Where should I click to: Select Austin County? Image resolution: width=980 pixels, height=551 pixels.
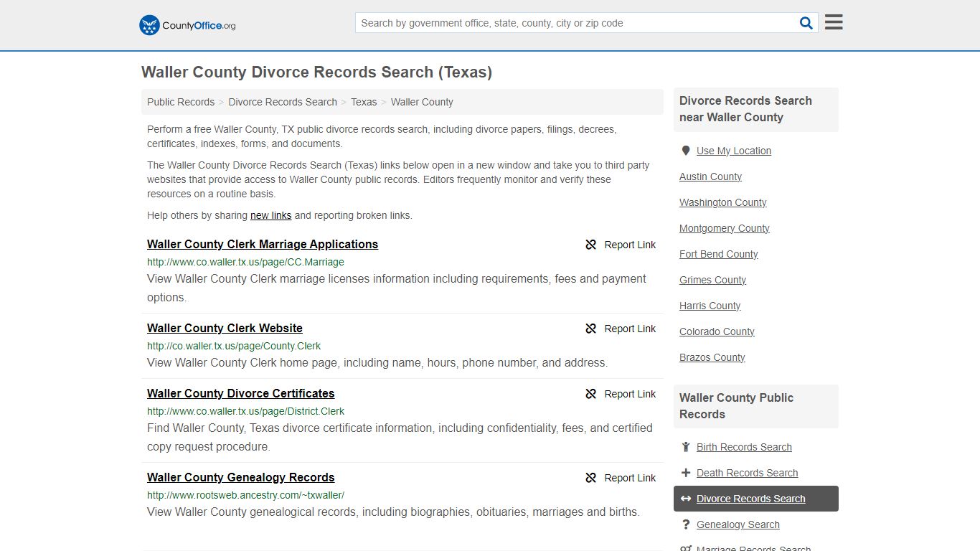[710, 176]
